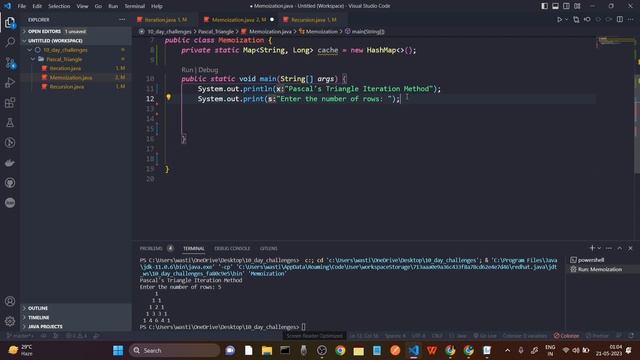Switch to the GitLens panel tab

click(x=268, y=248)
